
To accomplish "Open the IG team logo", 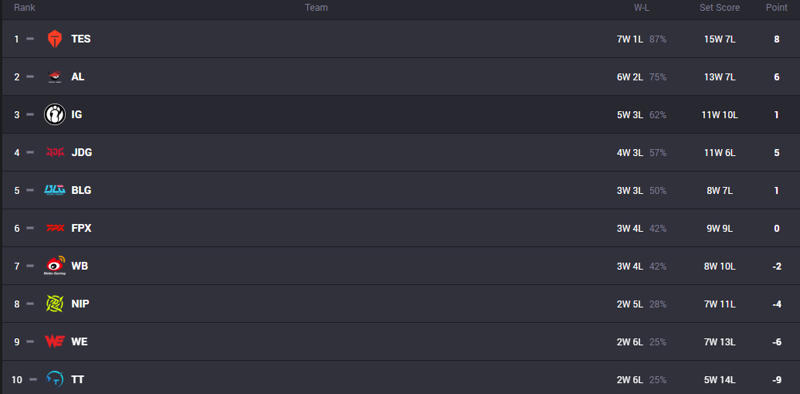I will (55, 114).
